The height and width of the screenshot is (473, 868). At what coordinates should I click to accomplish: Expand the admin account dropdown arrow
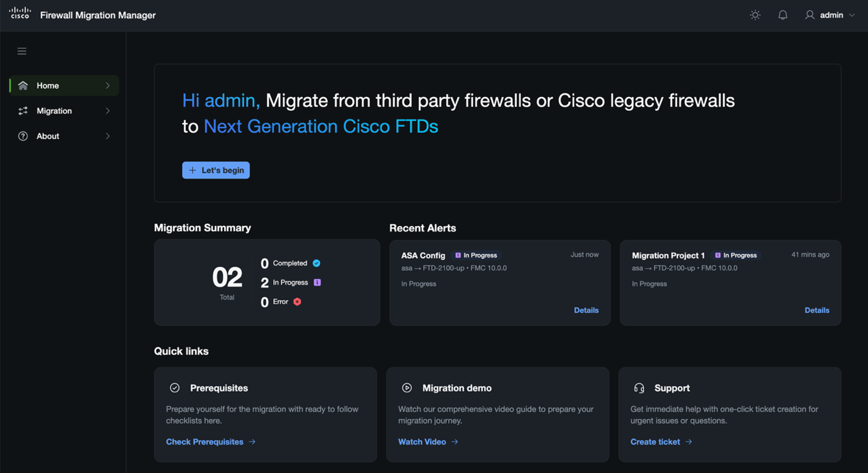(852, 15)
